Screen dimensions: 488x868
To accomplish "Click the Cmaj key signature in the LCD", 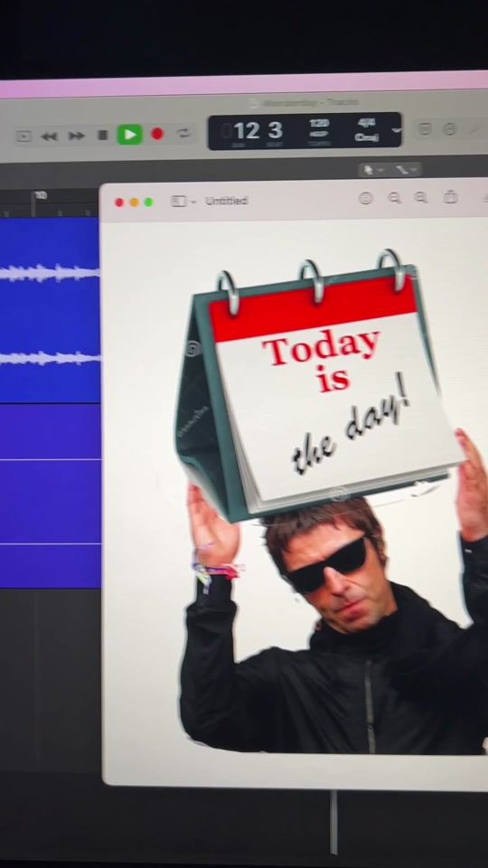I will click(x=366, y=137).
